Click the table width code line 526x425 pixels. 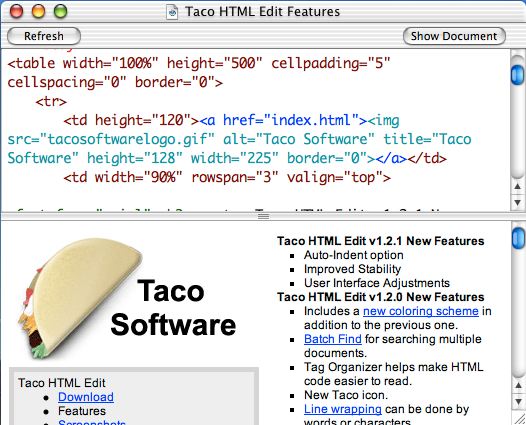tap(199, 63)
